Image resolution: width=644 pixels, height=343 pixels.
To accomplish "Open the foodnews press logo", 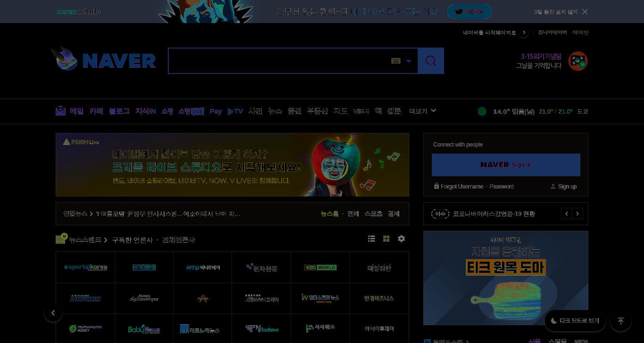I will [261, 329].
